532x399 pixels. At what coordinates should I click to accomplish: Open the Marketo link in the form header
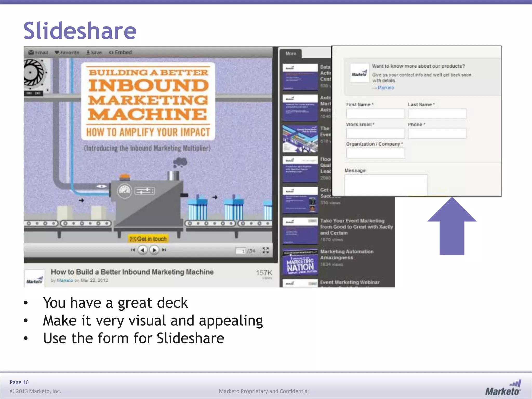pyautogui.click(x=386, y=88)
